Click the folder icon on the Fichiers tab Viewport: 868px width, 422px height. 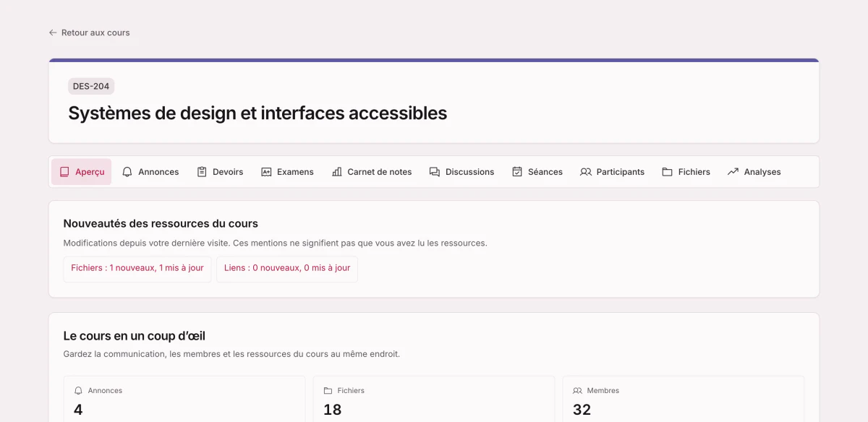coord(667,172)
